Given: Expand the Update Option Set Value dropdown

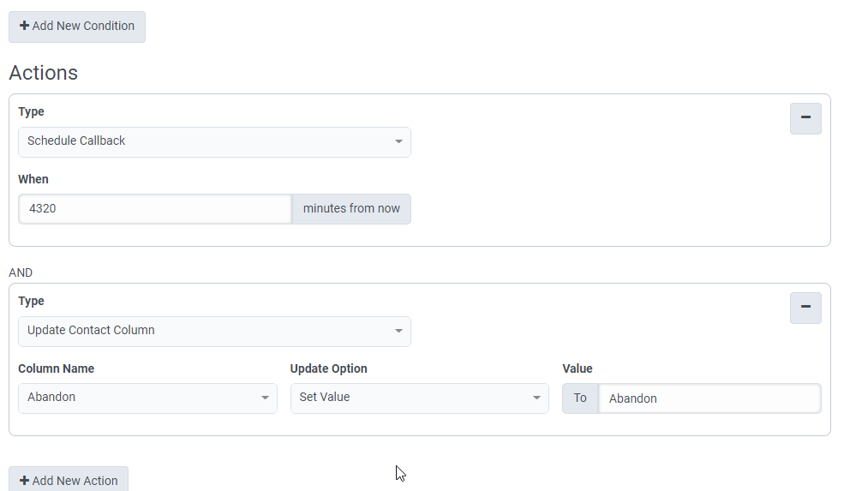Looking at the screenshot, I should [419, 398].
